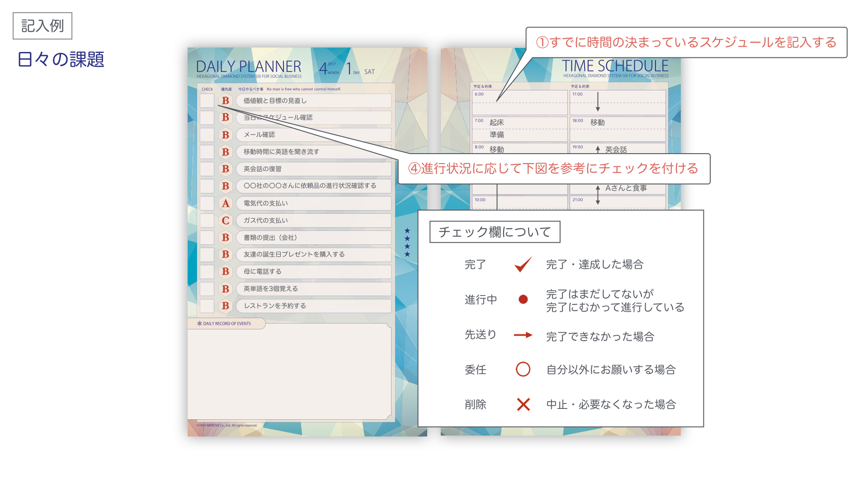Tick the check box for レストランを予約する

(x=207, y=306)
